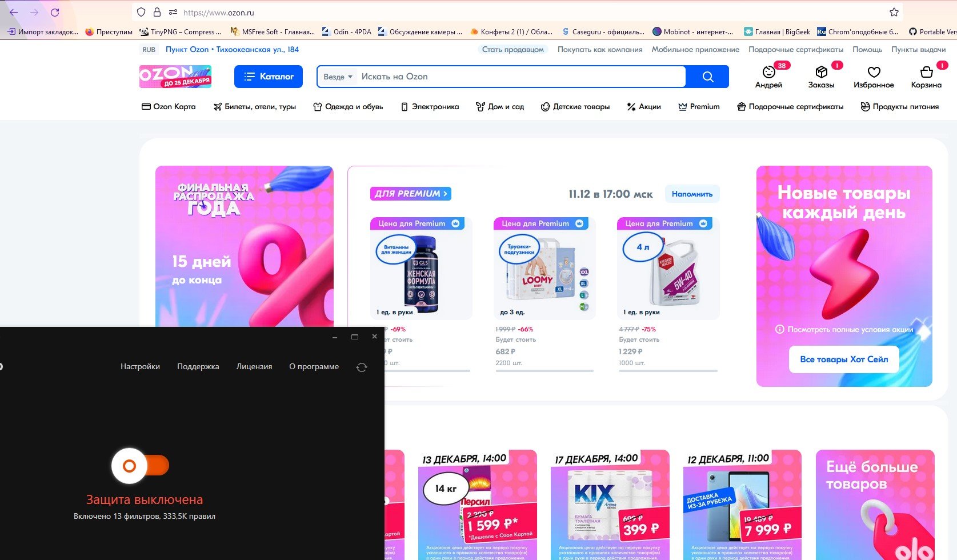This screenshot has height=560, width=957.
Task: Click the Ozon logo
Action: tap(175, 77)
